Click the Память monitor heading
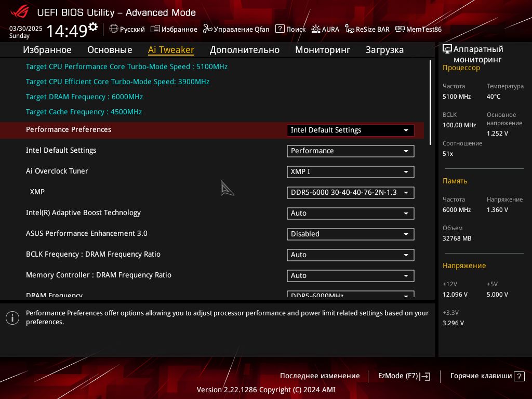This screenshot has width=532, height=399. coord(455,181)
